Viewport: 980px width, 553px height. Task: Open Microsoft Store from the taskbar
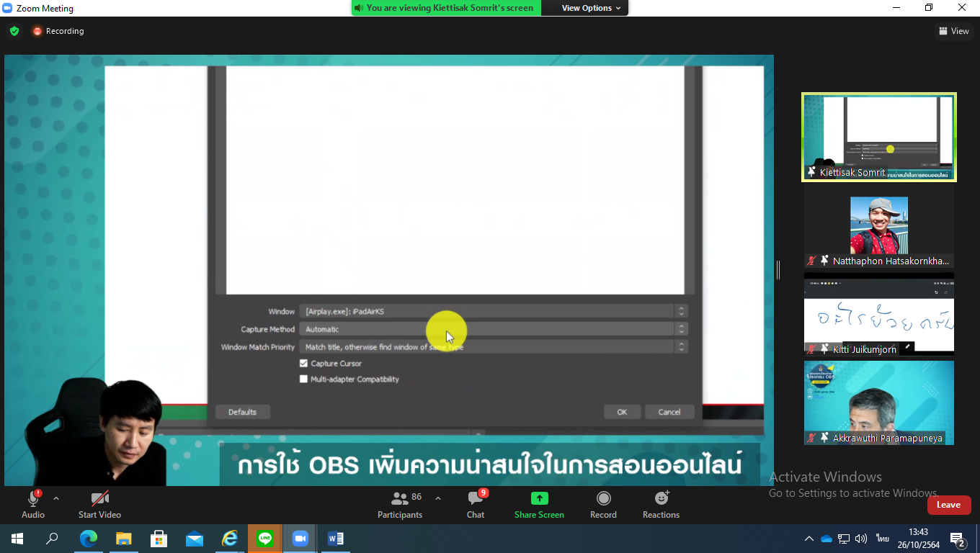coord(159,539)
